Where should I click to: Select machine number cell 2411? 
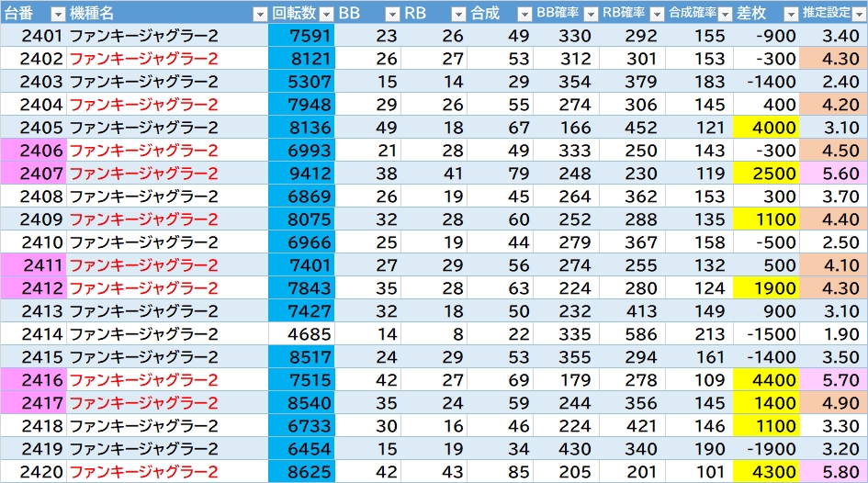pyautogui.click(x=34, y=265)
